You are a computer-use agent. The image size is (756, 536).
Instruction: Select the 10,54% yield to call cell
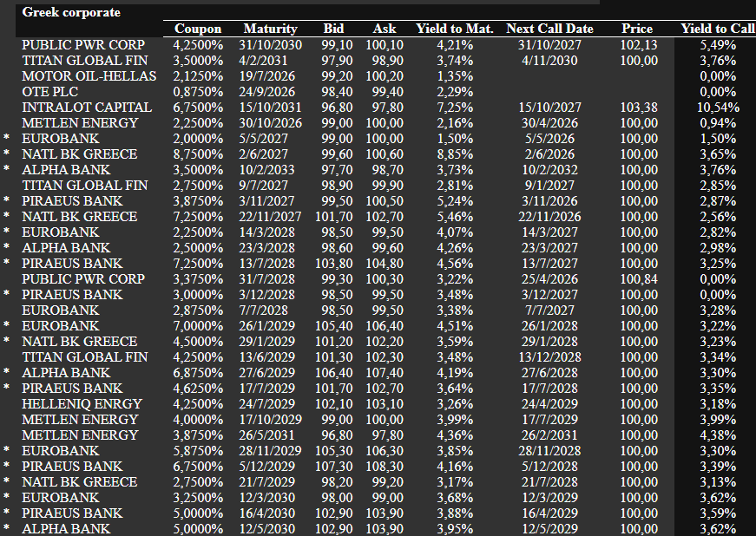pyautogui.click(x=718, y=108)
